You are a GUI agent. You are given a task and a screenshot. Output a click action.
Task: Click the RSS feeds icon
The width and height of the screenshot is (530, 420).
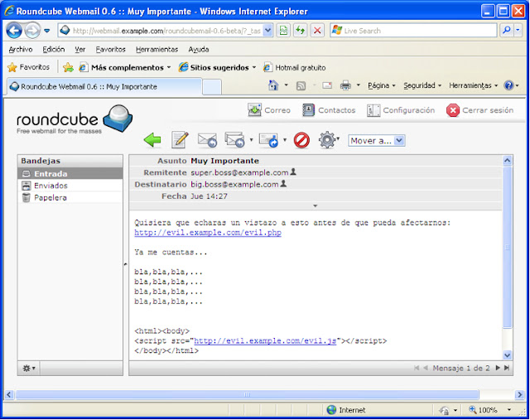(301, 86)
